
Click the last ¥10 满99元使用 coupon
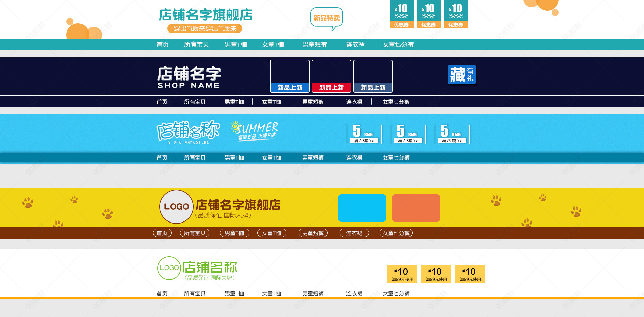tap(470, 274)
